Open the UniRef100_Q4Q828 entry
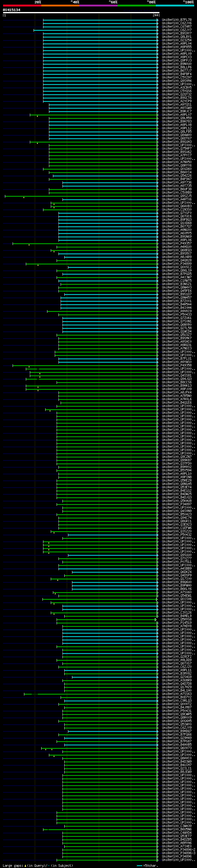The height and width of the screenshot is (868, 197). click(x=177, y=260)
